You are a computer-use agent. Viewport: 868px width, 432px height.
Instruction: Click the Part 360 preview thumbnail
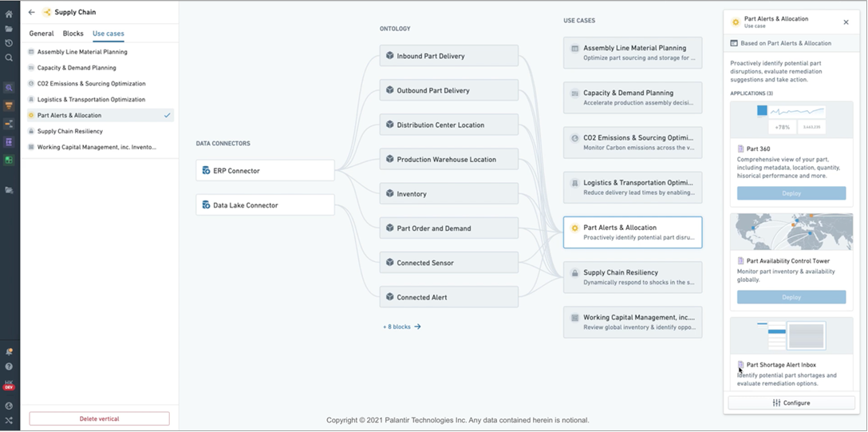[791, 120]
